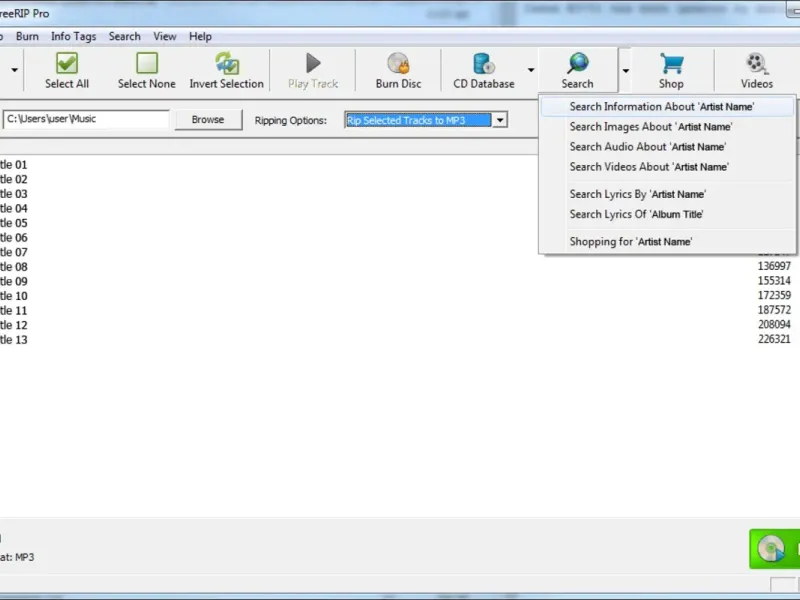Click the green rip disc button
The width and height of the screenshot is (800, 600).
[774, 549]
